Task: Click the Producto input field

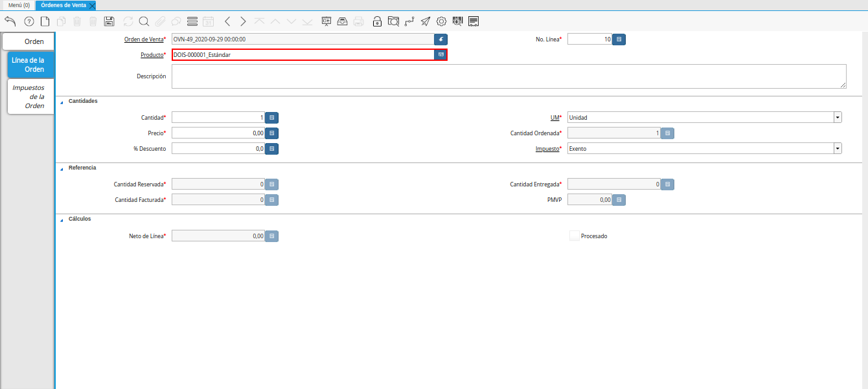Action: 303,55
